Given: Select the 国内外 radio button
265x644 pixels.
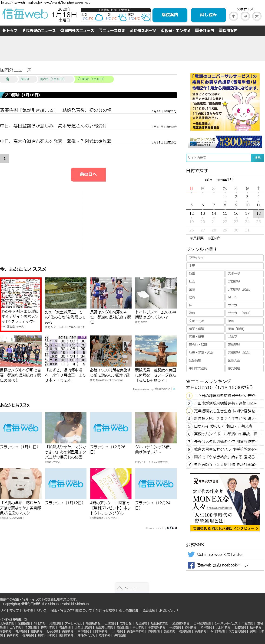Looking at the screenshot, I should click(x=209, y=238).
